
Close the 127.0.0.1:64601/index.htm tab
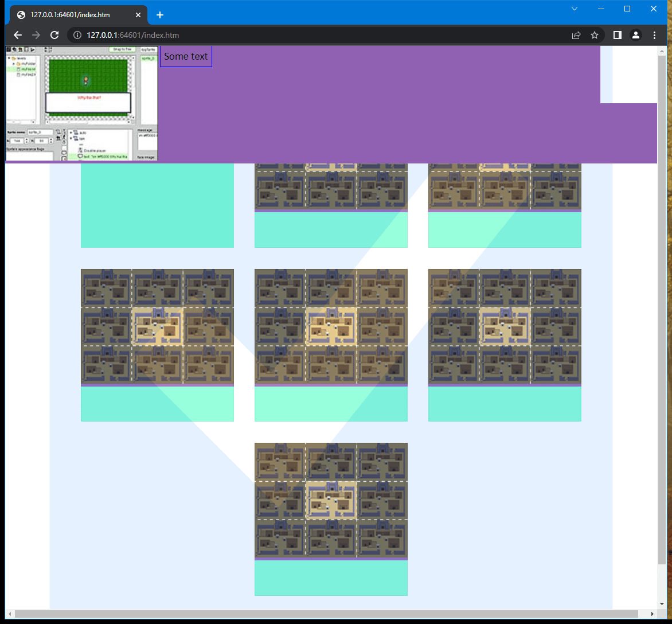tap(138, 15)
